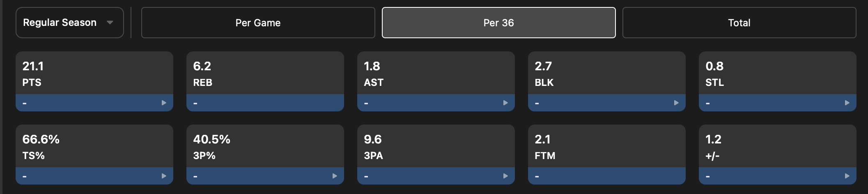The height and width of the screenshot is (194, 868).
Task: Click the Regular Season caret icon
Action: click(110, 23)
